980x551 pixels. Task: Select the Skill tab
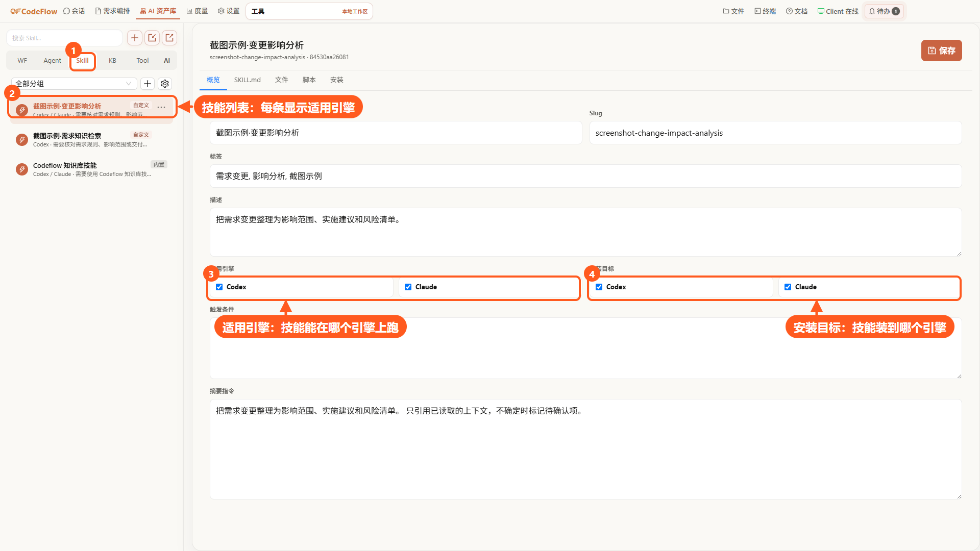(x=83, y=60)
